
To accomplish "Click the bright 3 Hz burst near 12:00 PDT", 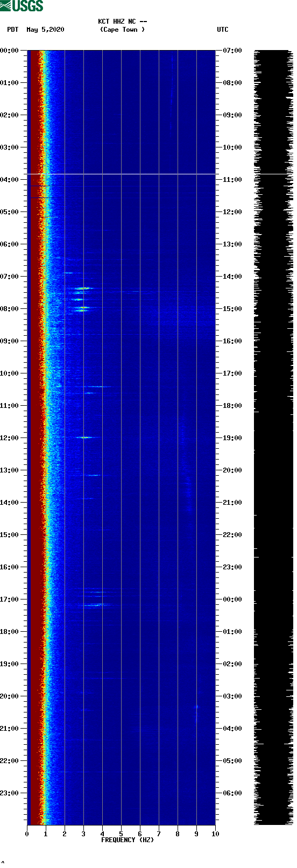I will coord(85,437).
